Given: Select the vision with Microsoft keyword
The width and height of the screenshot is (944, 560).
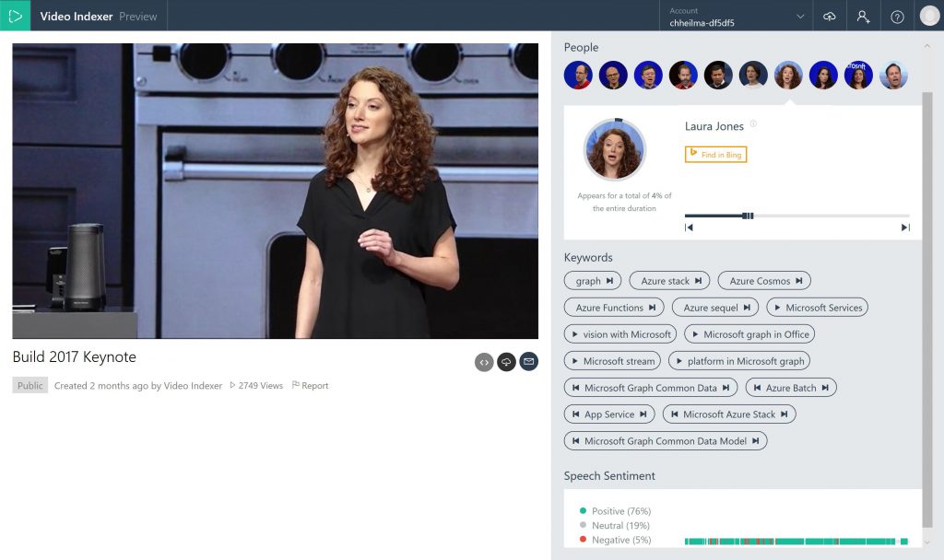Looking at the screenshot, I should click(x=620, y=334).
